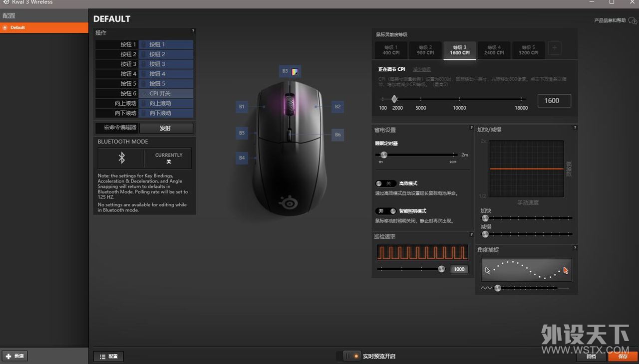Click the orange live preview indicator
Image resolution: width=639 pixels, height=364 pixels.
pos(356,356)
